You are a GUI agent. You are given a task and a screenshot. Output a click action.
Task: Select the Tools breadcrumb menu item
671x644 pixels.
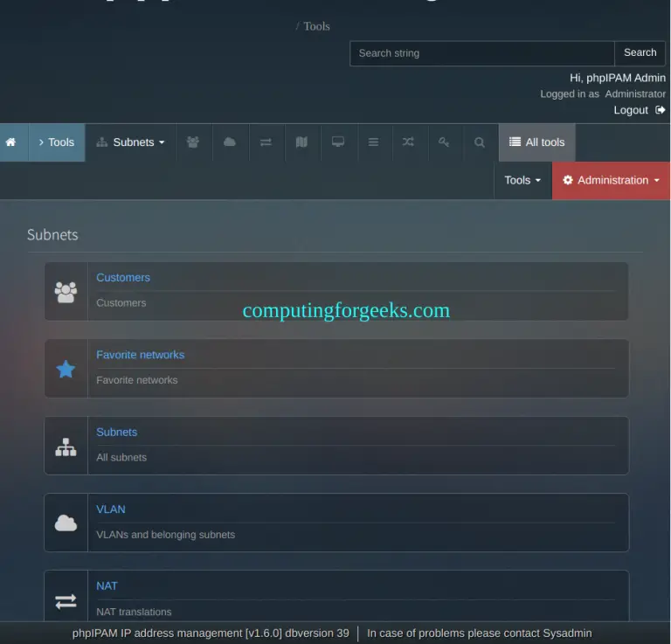tap(56, 142)
